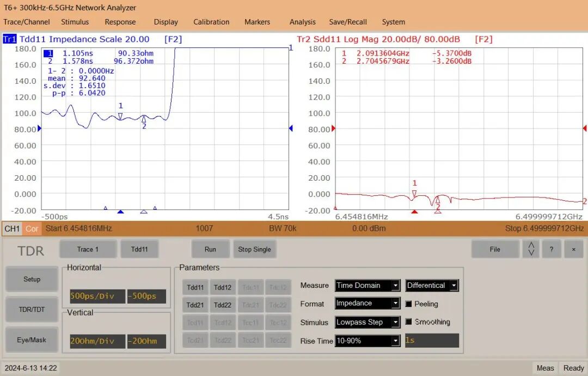Click marker 1 triangle on Tdd11 trace
The height and width of the screenshot is (376, 588).
[120, 116]
